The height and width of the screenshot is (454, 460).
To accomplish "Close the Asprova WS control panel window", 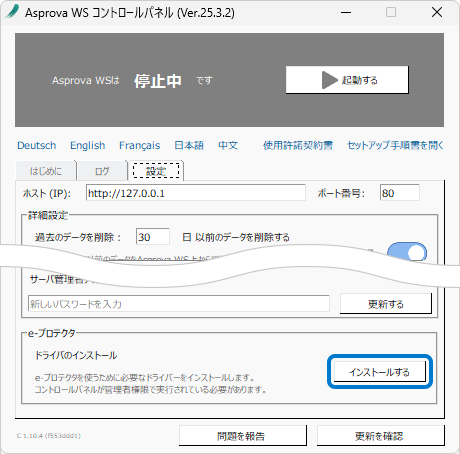I will point(437,12).
